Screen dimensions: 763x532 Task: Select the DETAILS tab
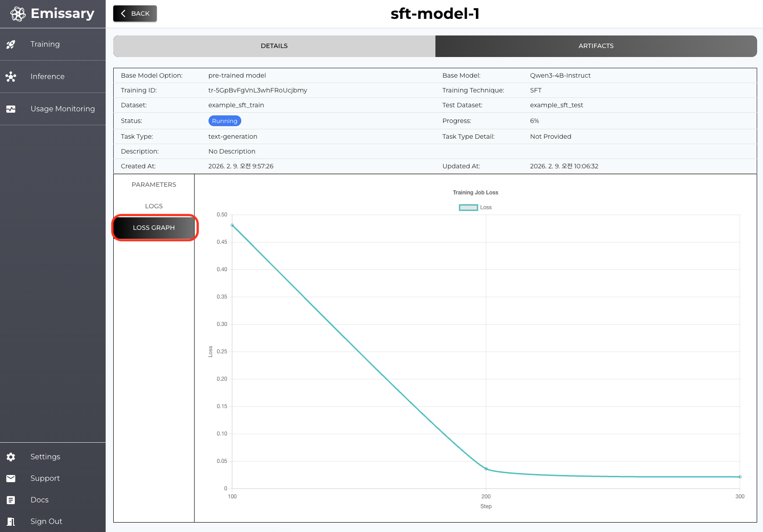(x=274, y=46)
